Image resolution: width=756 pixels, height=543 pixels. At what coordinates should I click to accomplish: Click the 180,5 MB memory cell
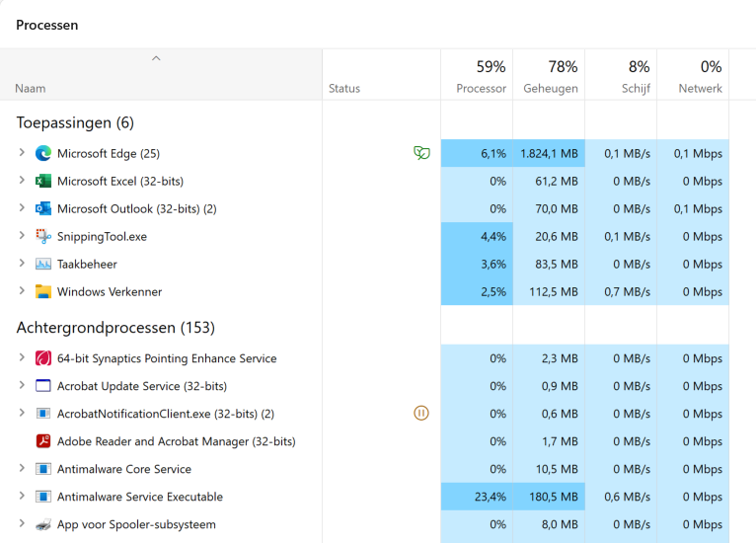pos(549,497)
